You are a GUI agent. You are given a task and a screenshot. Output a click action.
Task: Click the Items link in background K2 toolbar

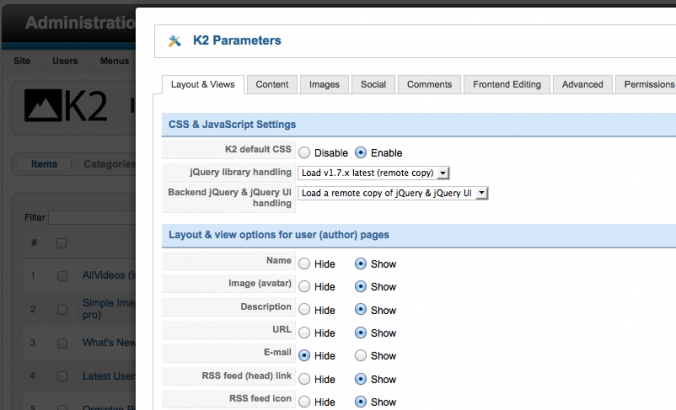click(44, 164)
